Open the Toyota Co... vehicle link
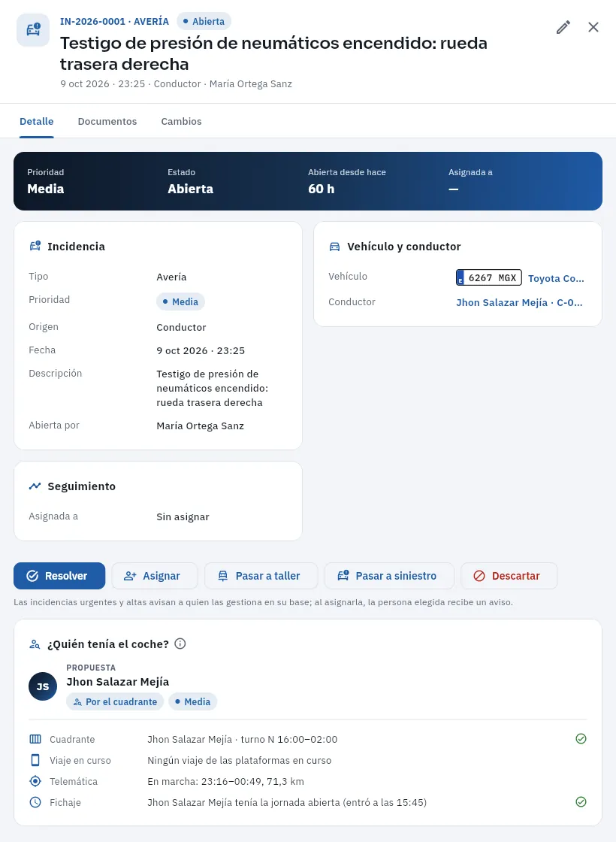Viewport: 616px width, 842px height. click(x=556, y=278)
